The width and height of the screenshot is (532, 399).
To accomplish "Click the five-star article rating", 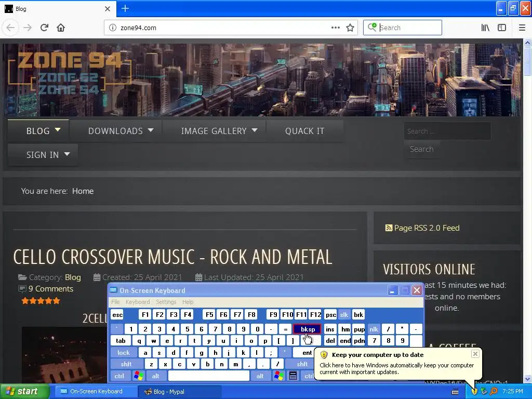I will pos(41,301).
